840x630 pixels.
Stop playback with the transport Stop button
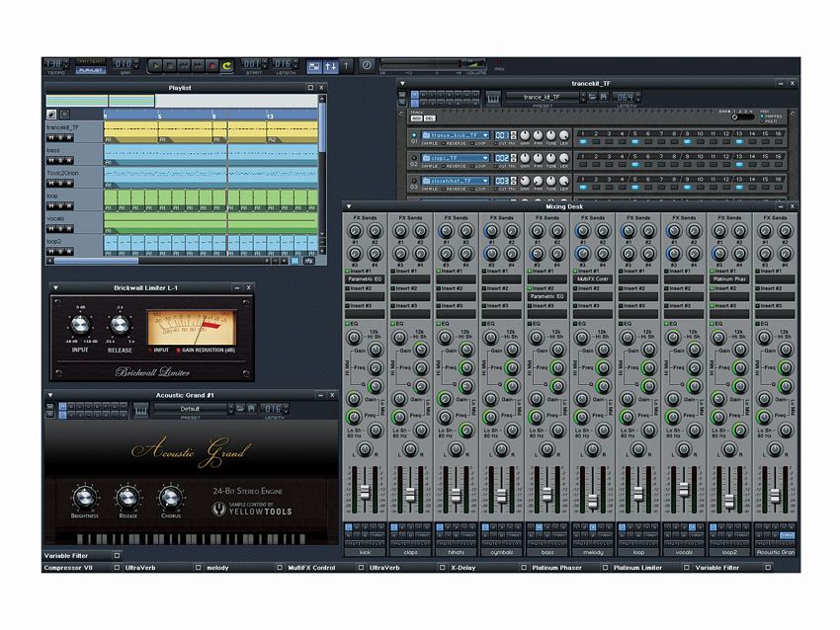pos(169,66)
